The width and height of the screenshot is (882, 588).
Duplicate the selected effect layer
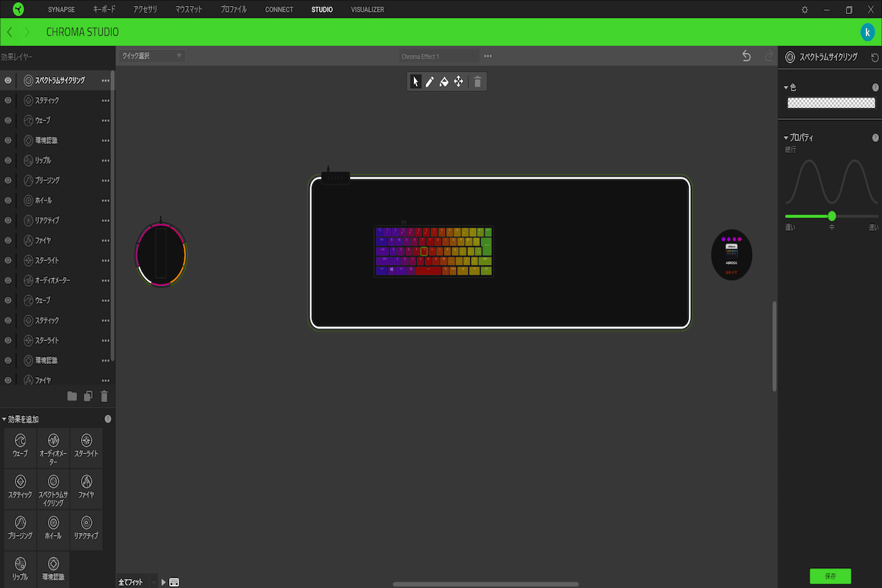click(x=88, y=396)
